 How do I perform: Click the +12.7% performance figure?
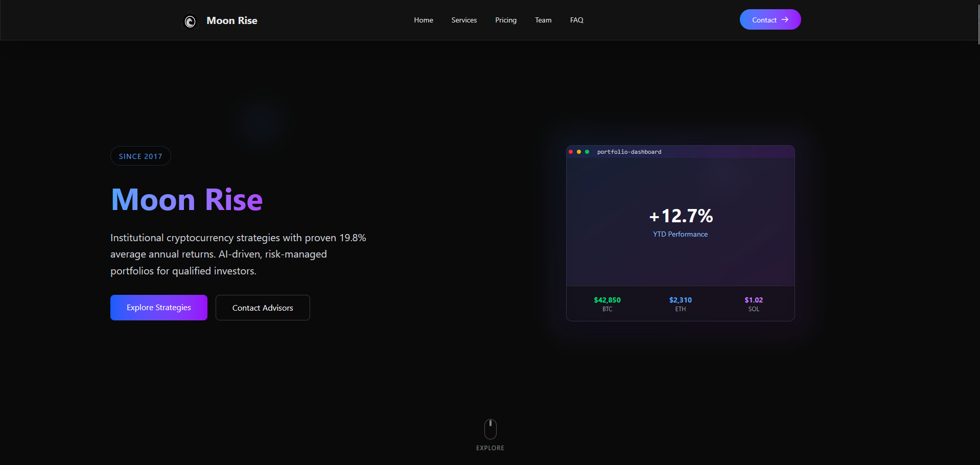click(x=680, y=216)
